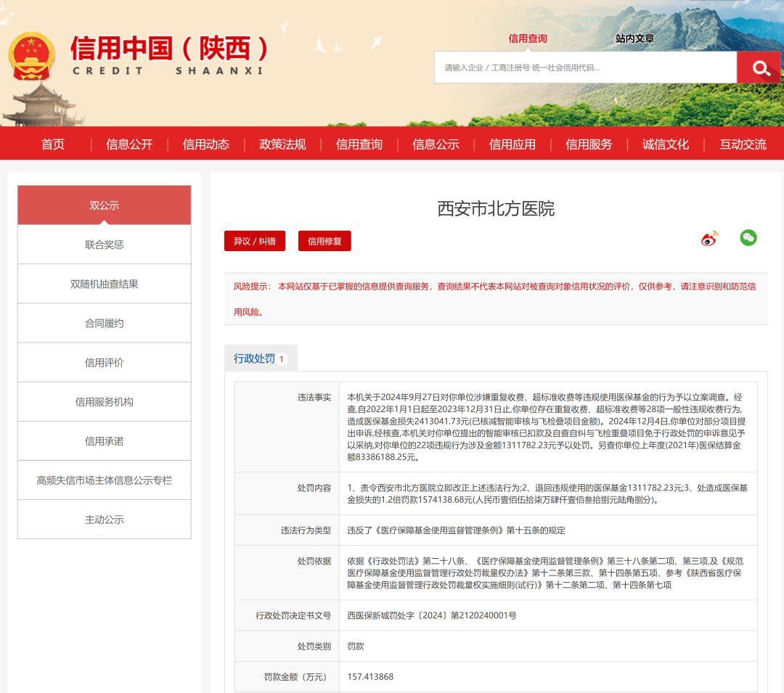Click the 违法事实 row label

click(x=314, y=397)
